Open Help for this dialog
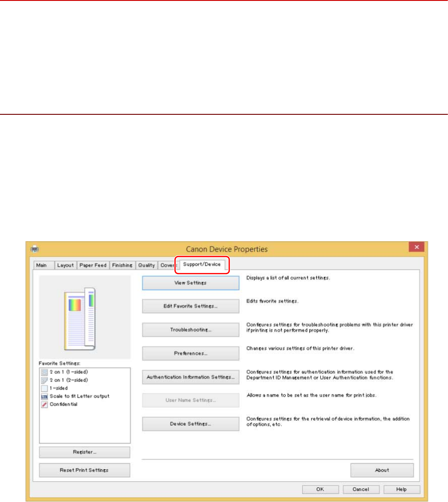This screenshot has height=502, width=448. pyautogui.click(x=401, y=489)
